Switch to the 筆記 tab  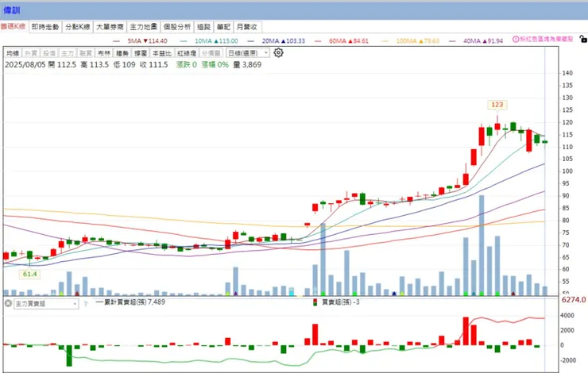[223, 27]
